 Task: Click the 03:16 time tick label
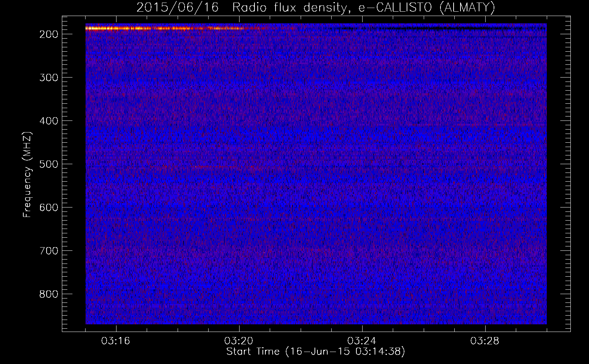click(115, 341)
